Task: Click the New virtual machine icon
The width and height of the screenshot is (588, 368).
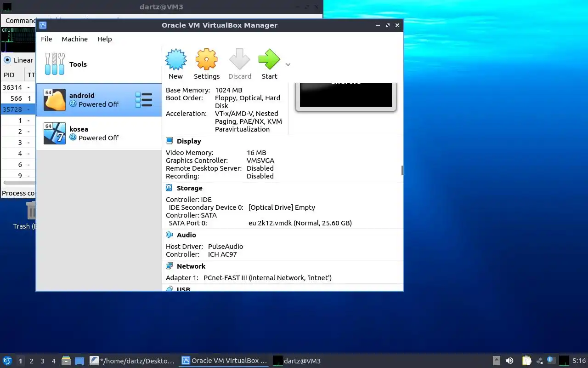Action: pos(176,59)
